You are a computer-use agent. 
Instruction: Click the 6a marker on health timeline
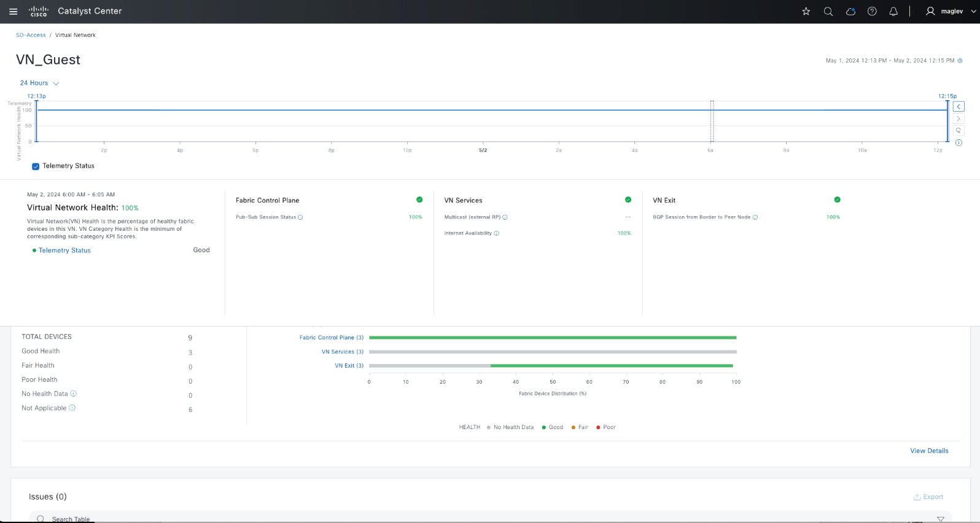click(710, 150)
